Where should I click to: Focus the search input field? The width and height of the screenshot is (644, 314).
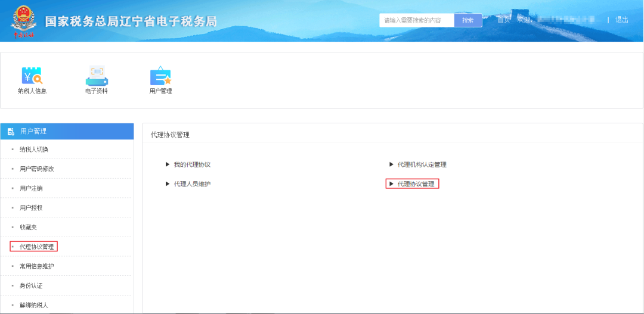click(417, 20)
